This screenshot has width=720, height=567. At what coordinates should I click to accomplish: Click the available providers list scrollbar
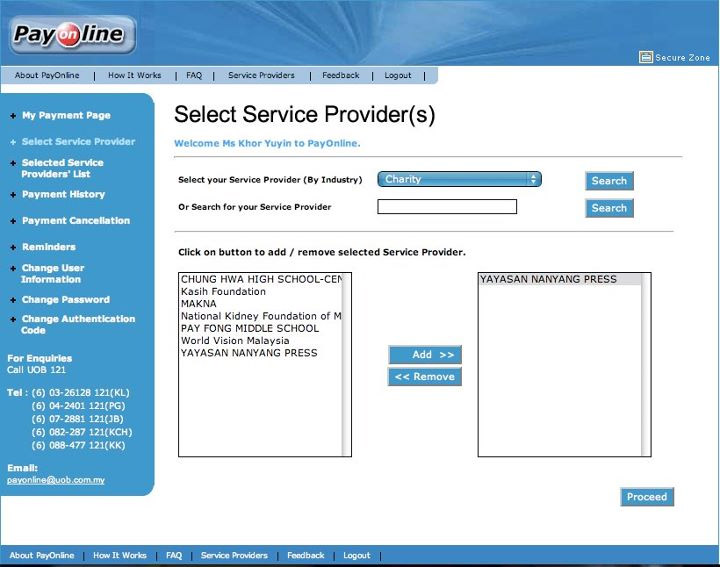(x=347, y=365)
